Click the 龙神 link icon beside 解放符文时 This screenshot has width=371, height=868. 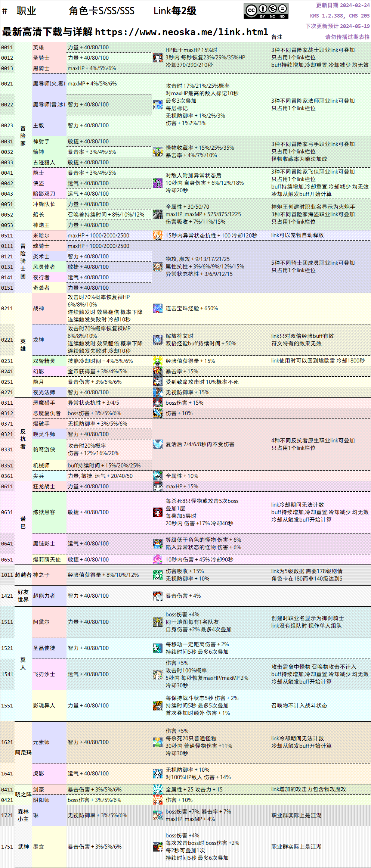pos(158,340)
